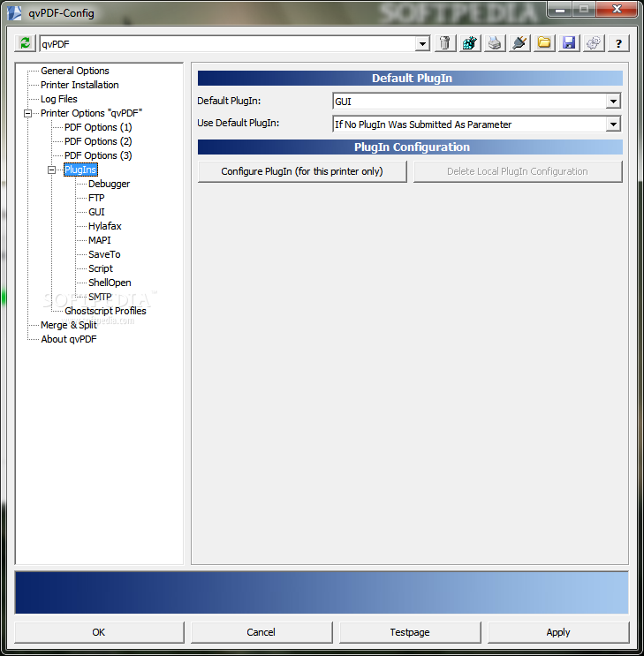Select the Hylafax plugin entry
The height and width of the screenshot is (656, 644).
coord(104,226)
